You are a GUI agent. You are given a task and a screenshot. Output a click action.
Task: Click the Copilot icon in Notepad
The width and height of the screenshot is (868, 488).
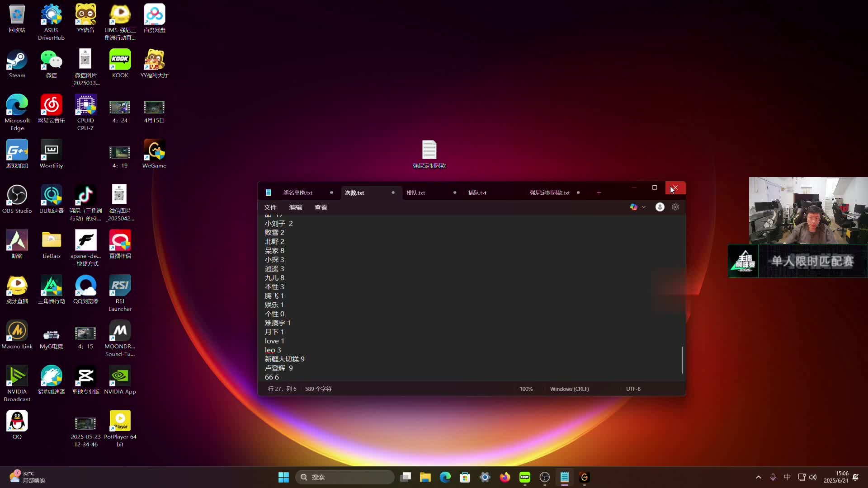634,207
